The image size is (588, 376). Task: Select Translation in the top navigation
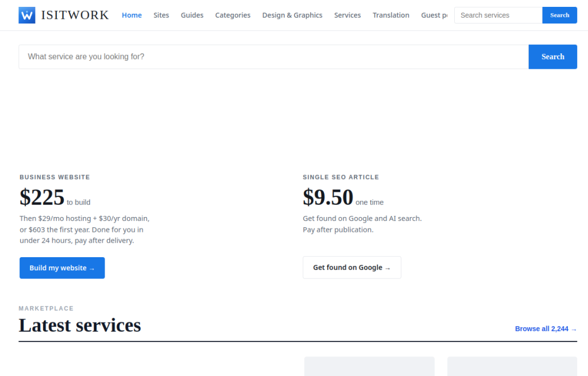tap(391, 15)
